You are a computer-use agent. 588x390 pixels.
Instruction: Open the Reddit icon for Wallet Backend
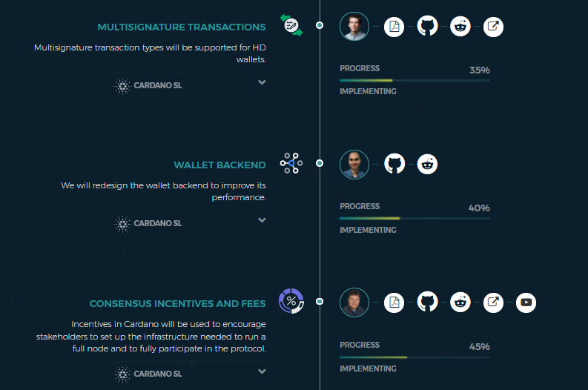pyautogui.click(x=427, y=164)
